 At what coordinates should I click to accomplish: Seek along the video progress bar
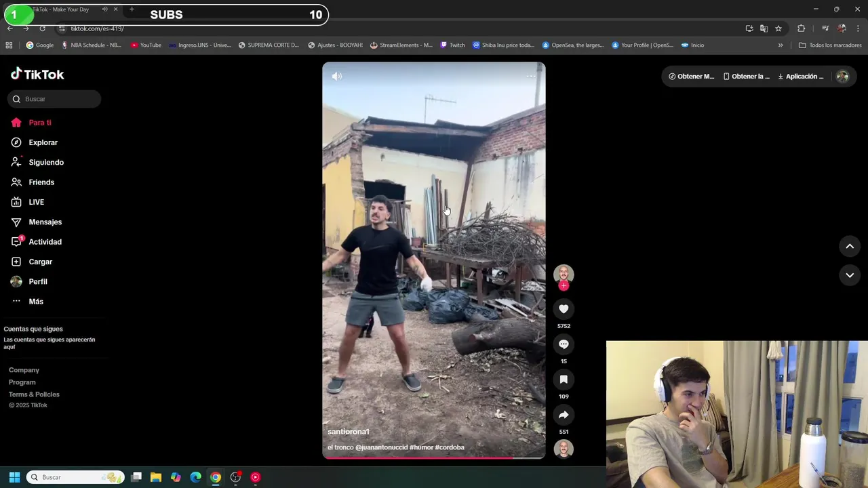[434, 457]
